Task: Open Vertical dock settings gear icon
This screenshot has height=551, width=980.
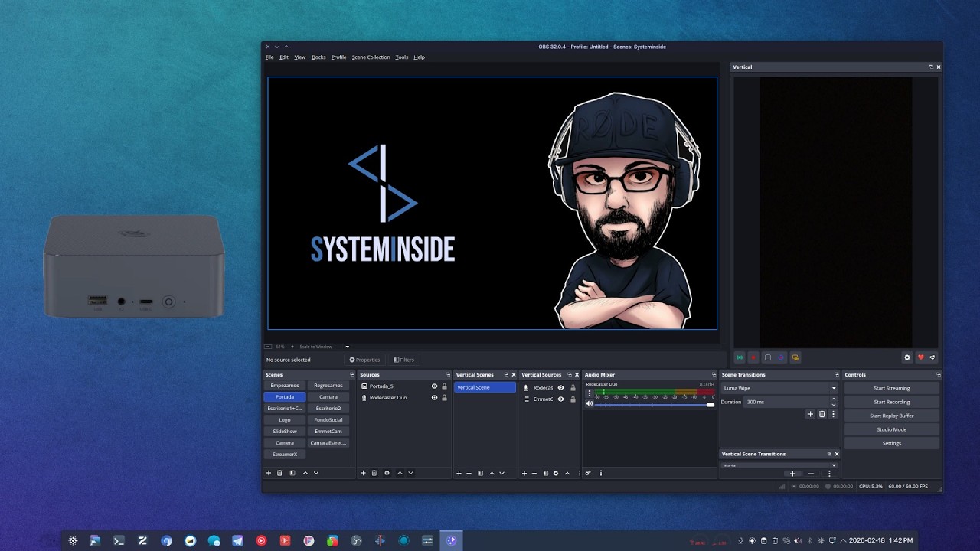Action: tap(907, 357)
